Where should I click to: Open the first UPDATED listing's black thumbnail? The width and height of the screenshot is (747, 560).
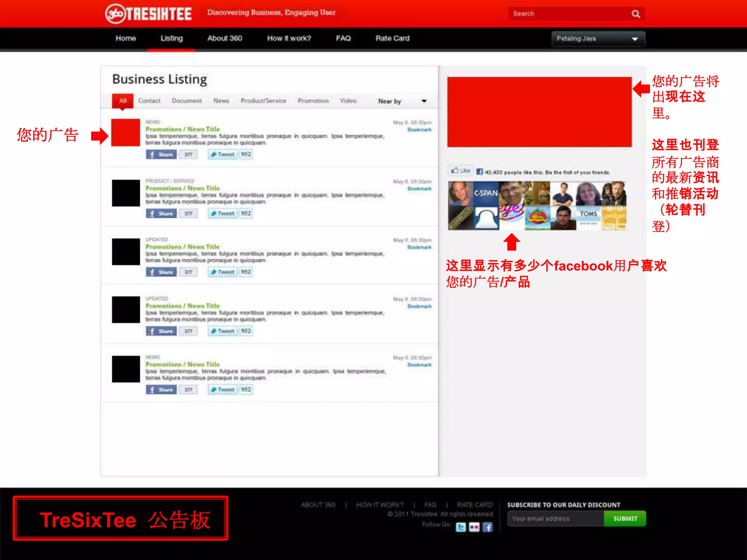pyautogui.click(x=125, y=252)
